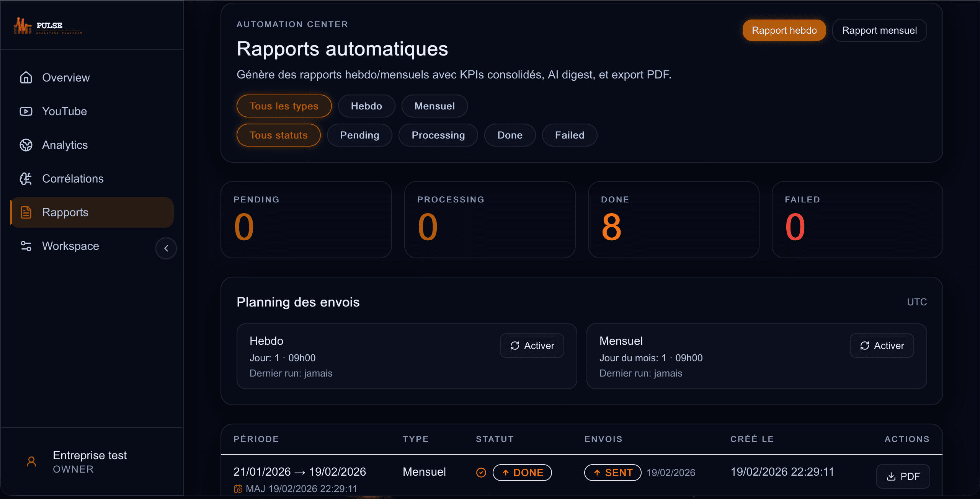
Task: Click the Rapports document icon
Action: (x=26, y=212)
